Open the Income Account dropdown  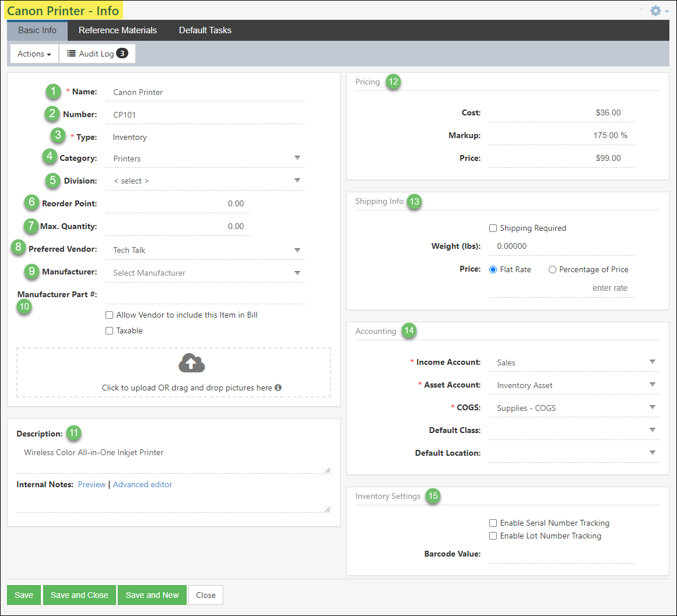click(652, 362)
